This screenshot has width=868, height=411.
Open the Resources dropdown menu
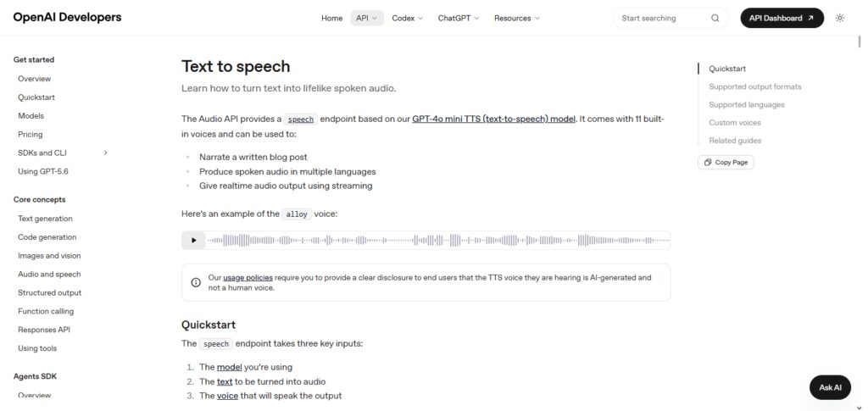tap(517, 19)
